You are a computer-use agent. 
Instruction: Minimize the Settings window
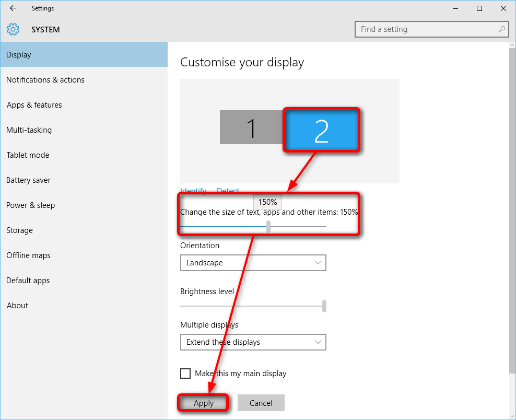(x=455, y=8)
